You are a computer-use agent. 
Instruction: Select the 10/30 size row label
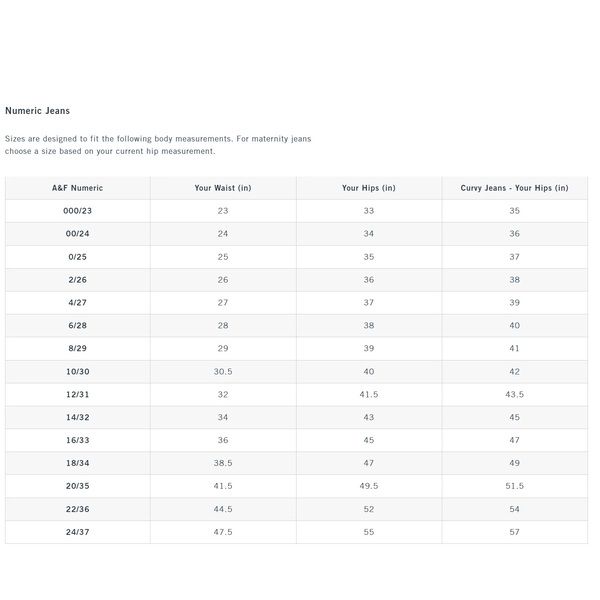click(x=77, y=372)
